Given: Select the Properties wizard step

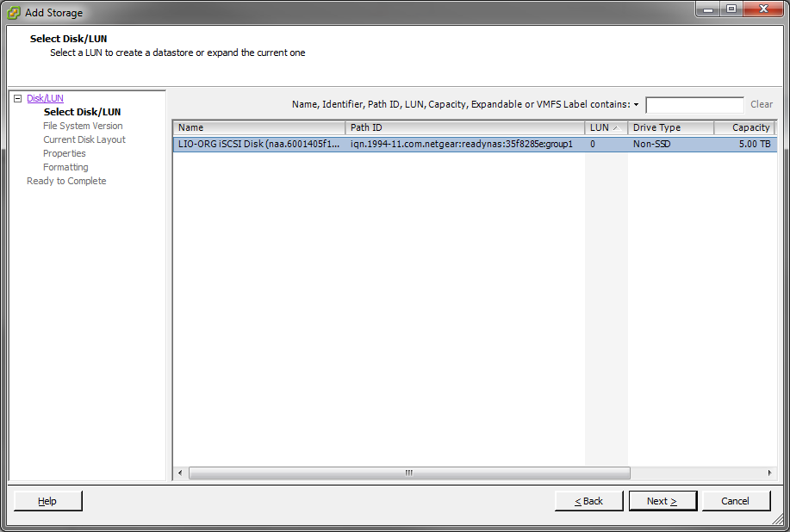Looking at the screenshot, I should coord(65,152).
